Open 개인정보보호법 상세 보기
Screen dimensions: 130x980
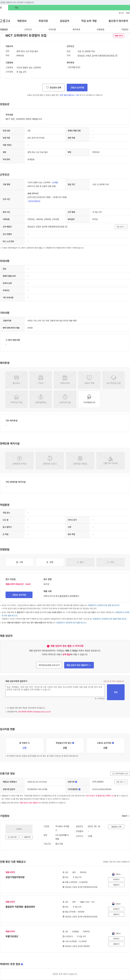coord(49,665)
